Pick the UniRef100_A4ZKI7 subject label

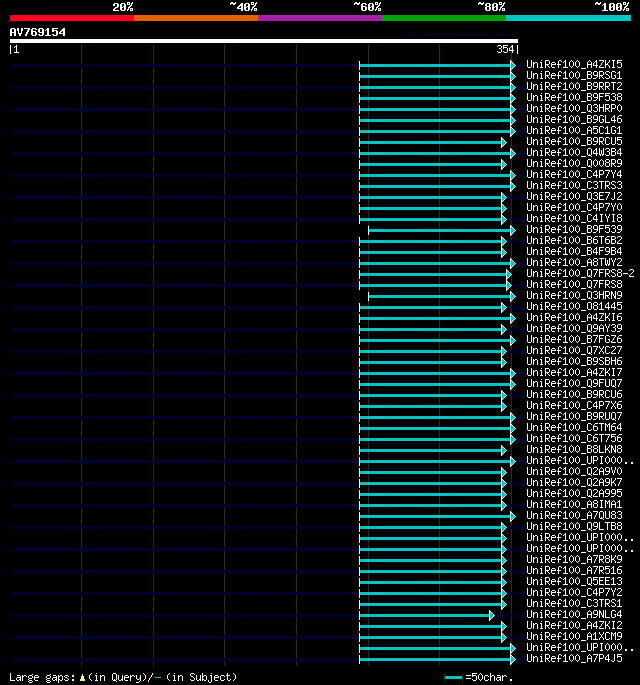coord(574,372)
